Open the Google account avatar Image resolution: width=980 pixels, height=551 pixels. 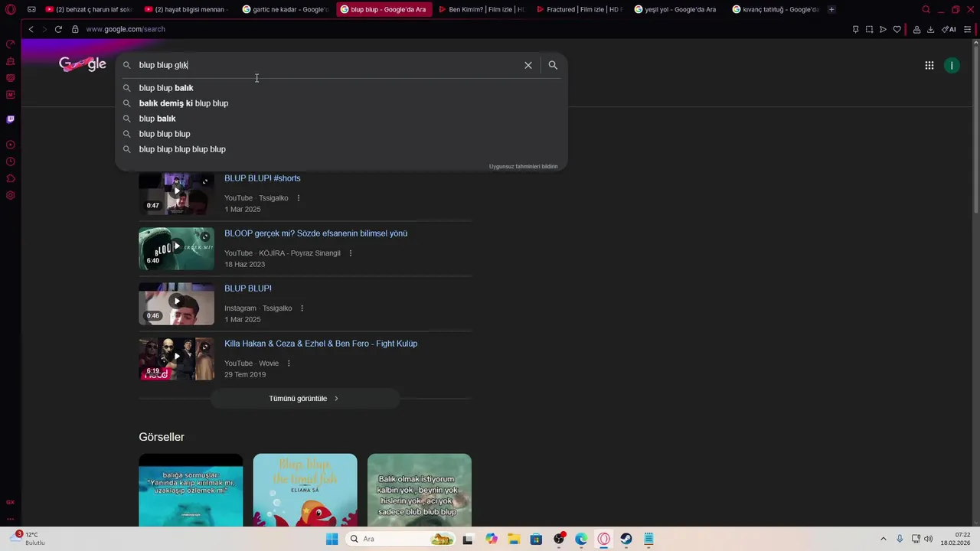point(952,65)
